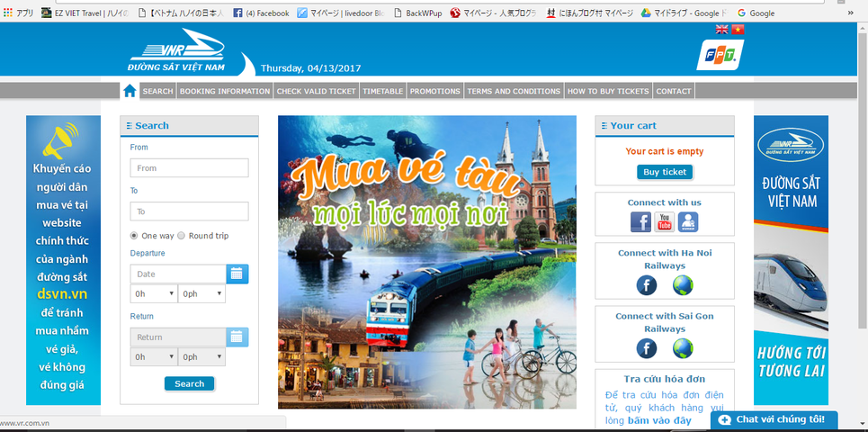Switch language via the Vietnam flag
868x432 pixels.
pyautogui.click(x=738, y=30)
